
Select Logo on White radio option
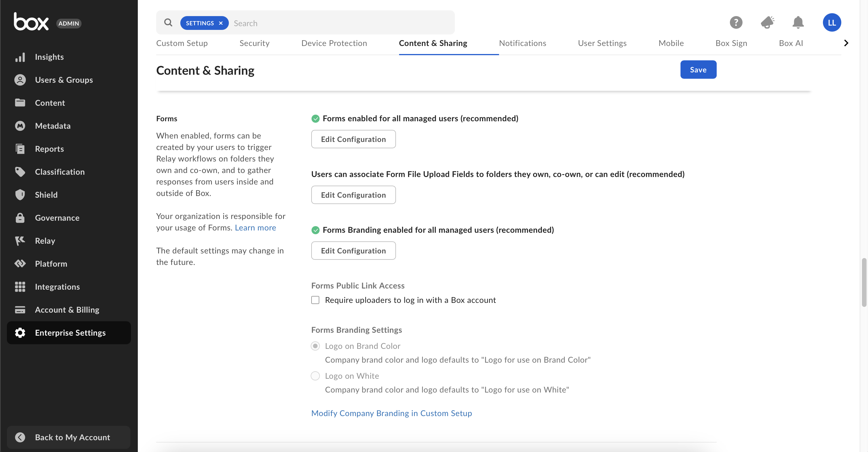(x=315, y=376)
